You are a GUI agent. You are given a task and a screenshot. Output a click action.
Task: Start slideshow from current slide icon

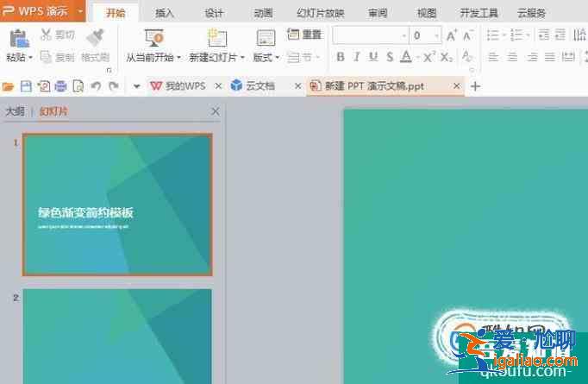point(154,38)
